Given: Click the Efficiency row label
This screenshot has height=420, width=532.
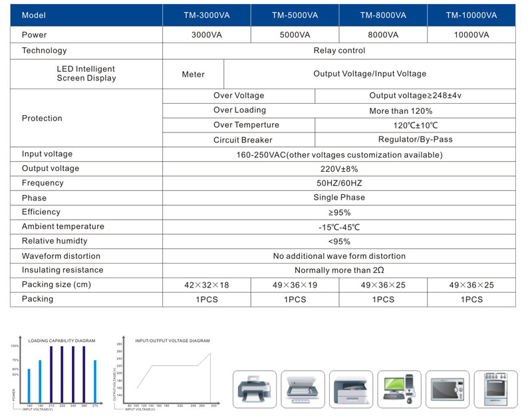Looking at the screenshot, I should (x=41, y=212).
